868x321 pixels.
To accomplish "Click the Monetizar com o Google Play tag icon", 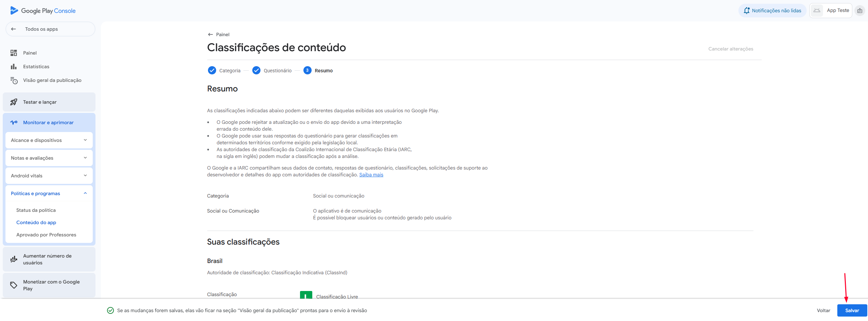I will click(14, 285).
